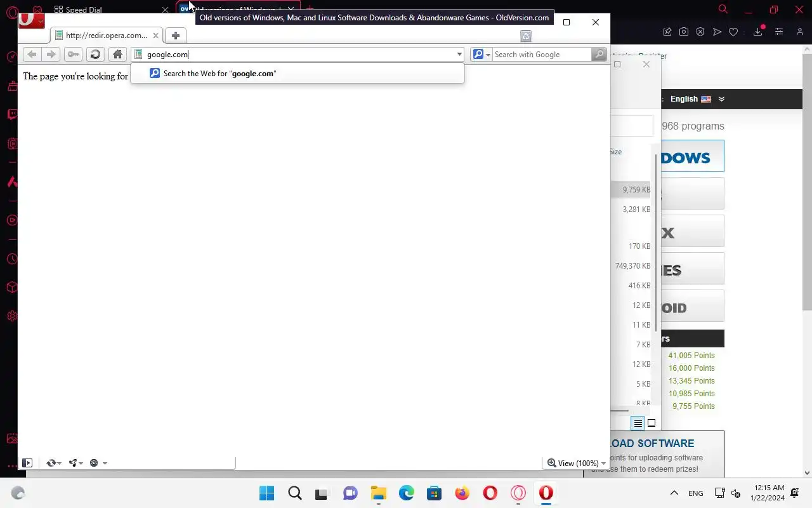812x508 pixels.
Task: Open the red Opera menu button
Action: pyautogui.click(x=30, y=20)
